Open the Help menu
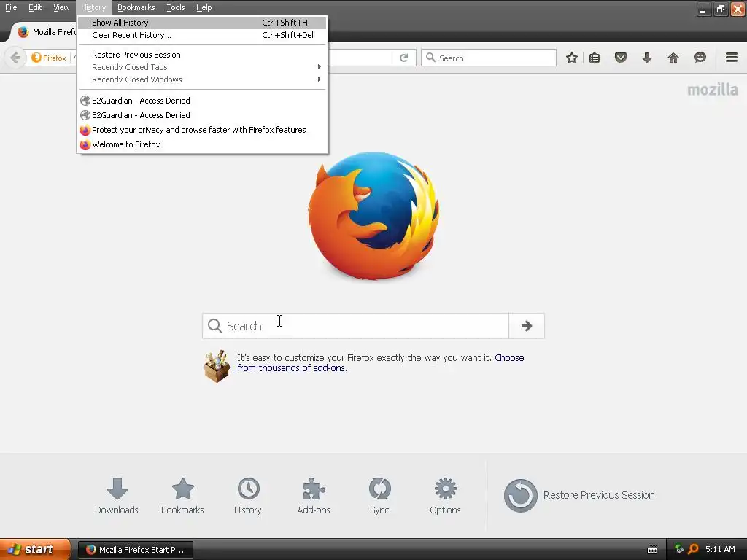This screenshot has width=747, height=560. click(204, 7)
